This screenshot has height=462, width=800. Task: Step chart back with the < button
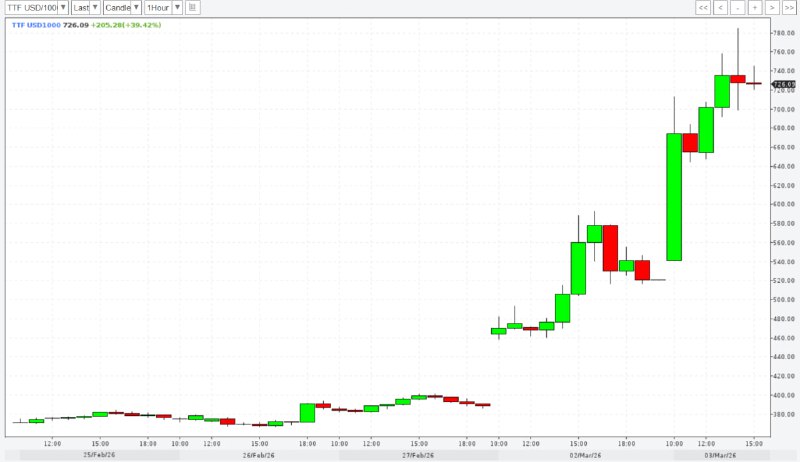720,8
